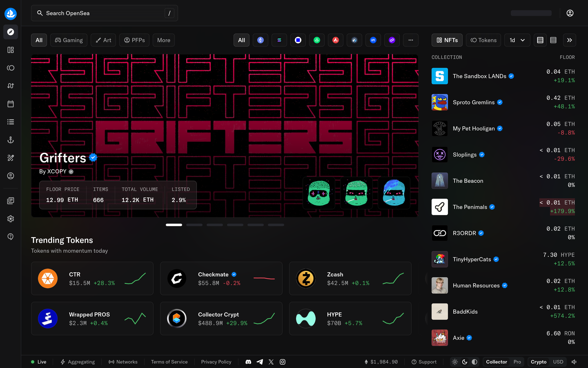The width and height of the screenshot is (588, 368).
Task: Focus the Search OpenSea input field
Action: (x=105, y=13)
